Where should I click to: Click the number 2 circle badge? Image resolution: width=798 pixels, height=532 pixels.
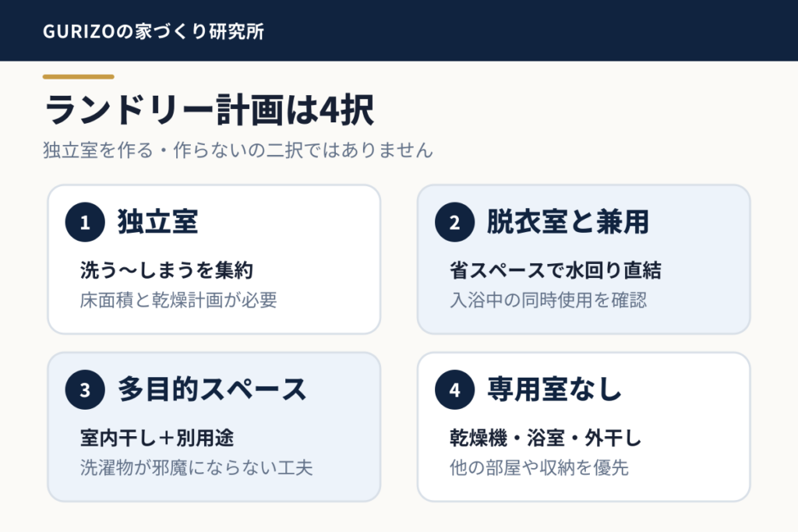tap(454, 222)
